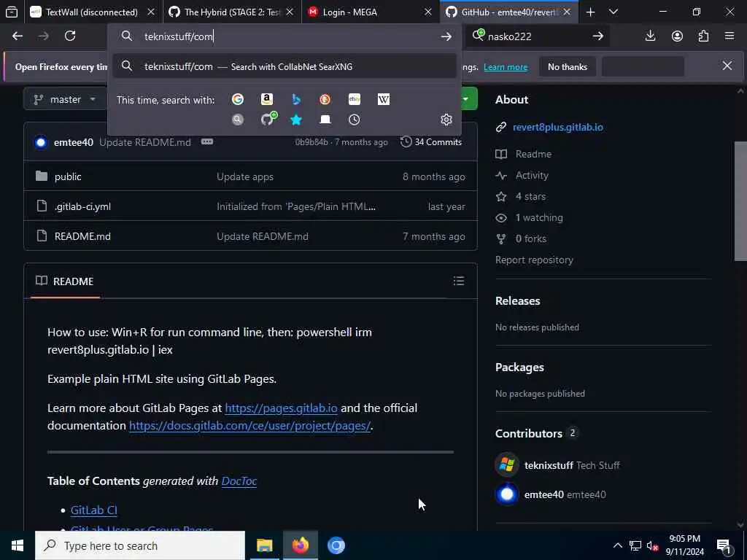Select the gray magnifier search engine icon
747x560 pixels.
pos(238,120)
